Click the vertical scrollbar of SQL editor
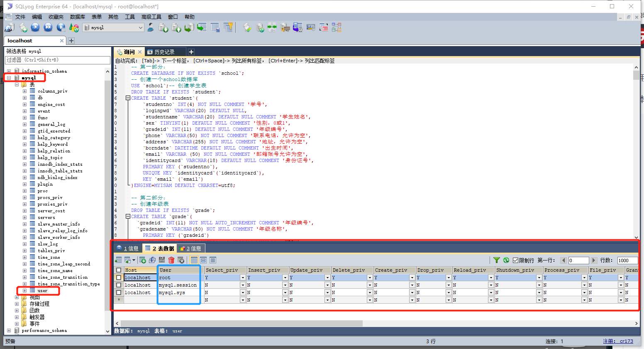Image resolution: width=644 pixels, height=349 pixels. (636, 75)
